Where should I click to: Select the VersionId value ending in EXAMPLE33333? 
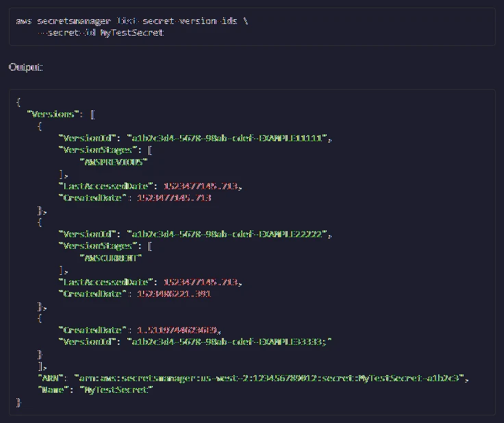click(x=229, y=341)
